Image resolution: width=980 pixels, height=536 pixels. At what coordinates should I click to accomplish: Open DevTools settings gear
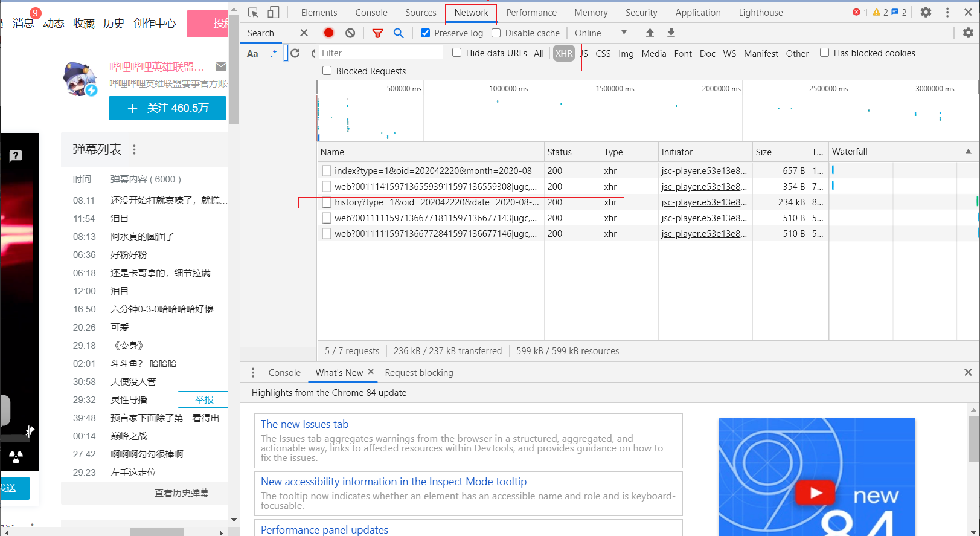tap(926, 12)
